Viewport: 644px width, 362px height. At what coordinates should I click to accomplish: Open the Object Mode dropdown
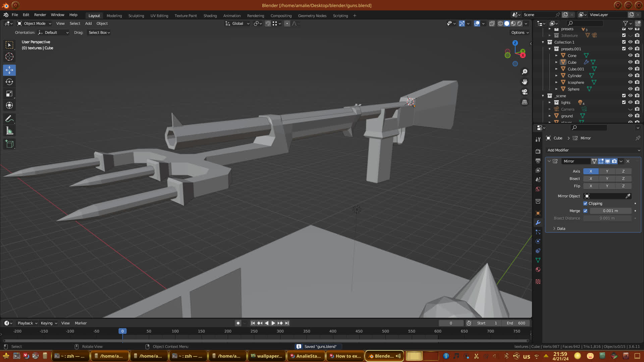tap(34, 23)
